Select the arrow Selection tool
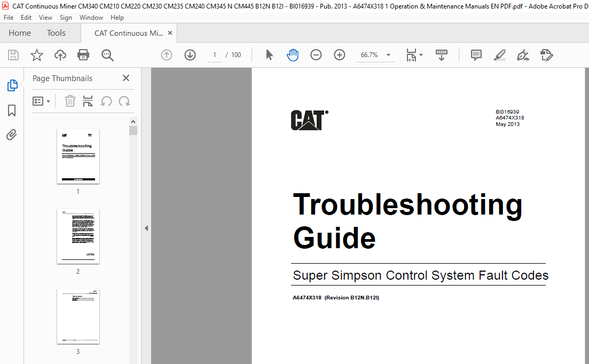Image resolution: width=589 pixels, height=364 pixels. [269, 55]
